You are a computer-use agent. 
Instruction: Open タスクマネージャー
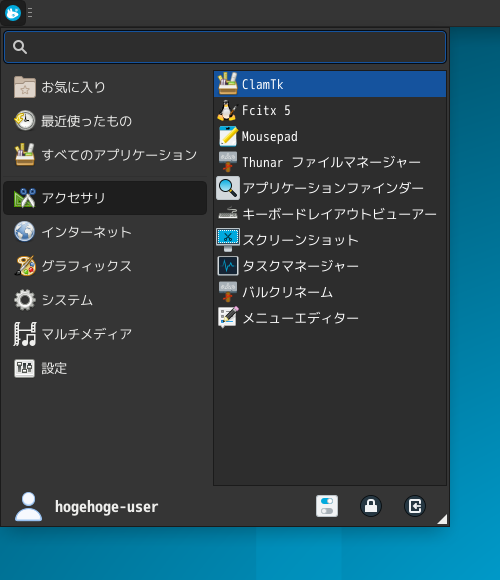click(330, 266)
